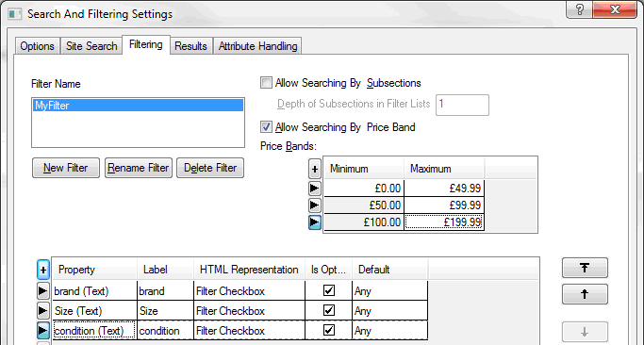This screenshot has height=345, width=644.
Task: Click the £50.00 minimum cell
Action: (x=364, y=205)
